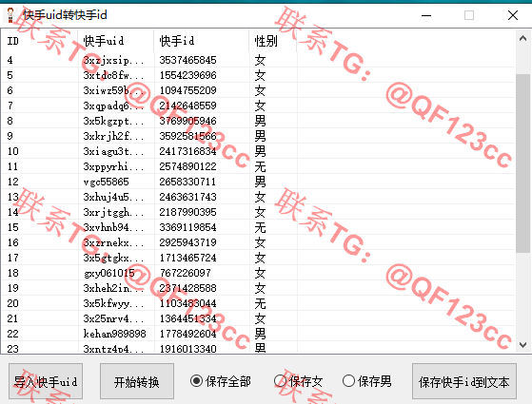Viewport: 532px width, 404px height.
Task: Click the vertical scrollbar thumb
Action: (x=522, y=163)
